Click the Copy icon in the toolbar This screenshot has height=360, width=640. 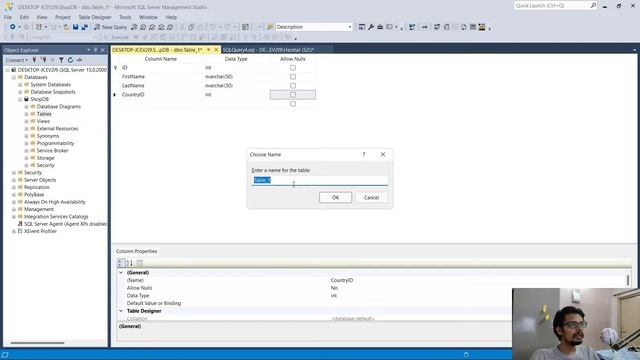pyautogui.click(x=191, y=27)
